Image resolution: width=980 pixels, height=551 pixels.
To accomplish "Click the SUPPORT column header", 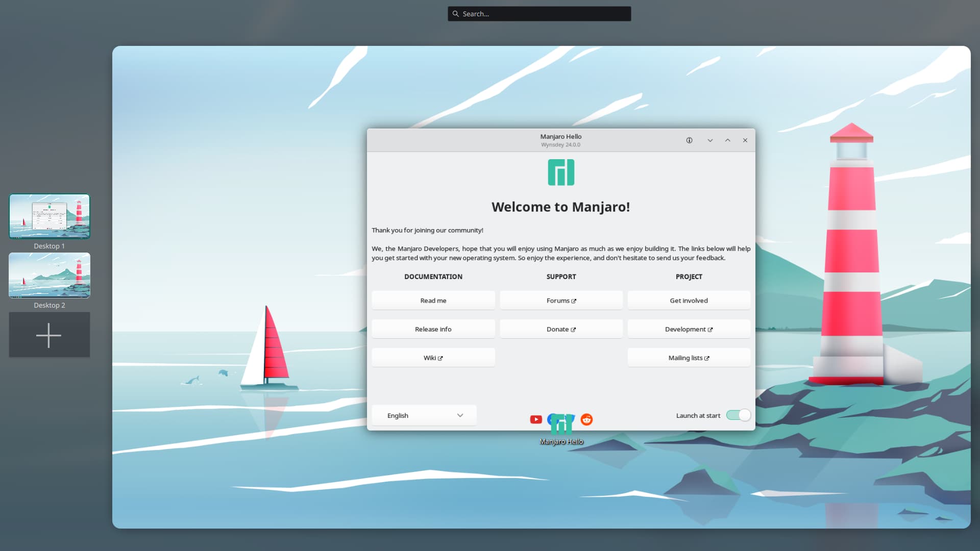I will (561, 277).
